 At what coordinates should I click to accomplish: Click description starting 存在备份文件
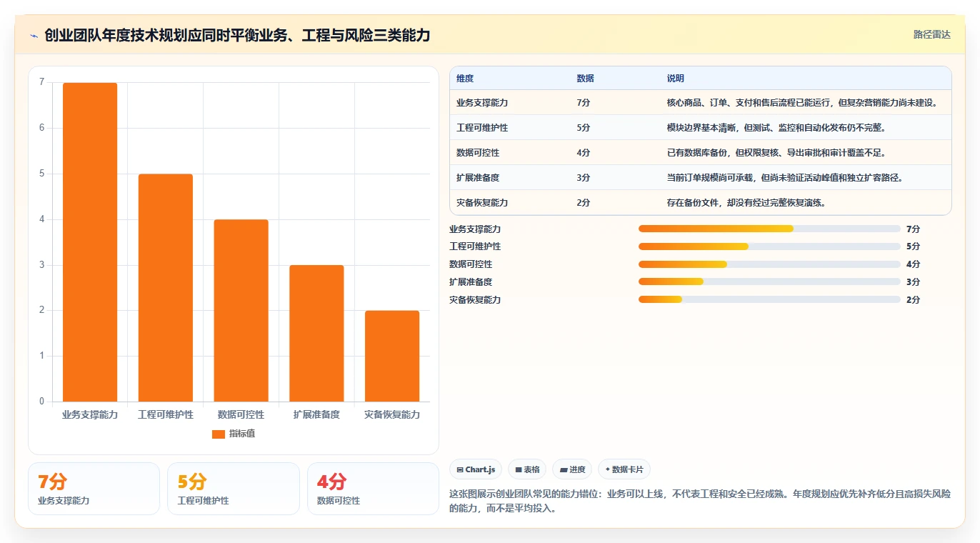[746, 203]
